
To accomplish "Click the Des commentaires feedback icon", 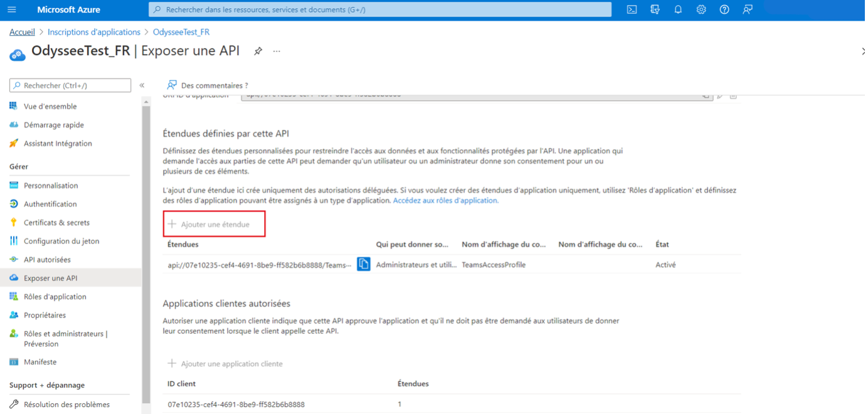I will (171, 85).
